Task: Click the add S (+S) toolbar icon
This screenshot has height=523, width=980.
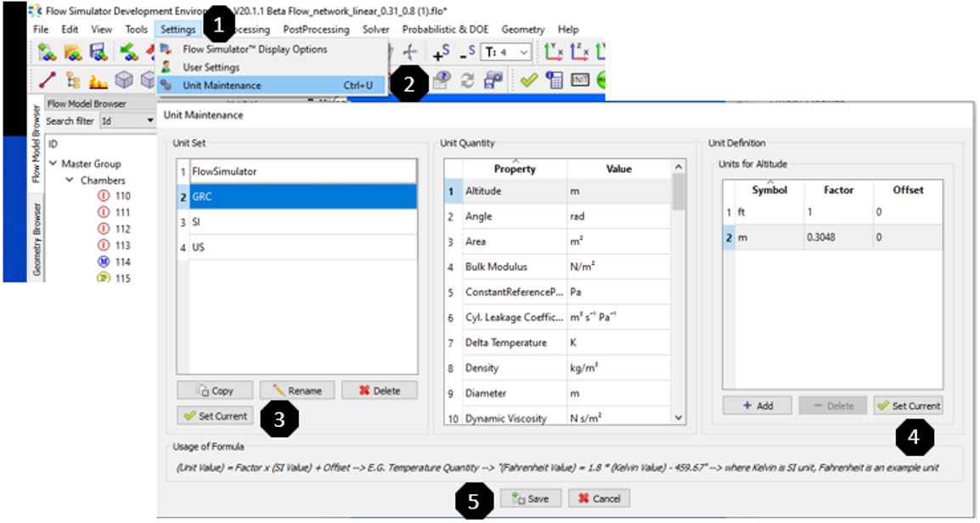Action: click(x=440, y=53)
